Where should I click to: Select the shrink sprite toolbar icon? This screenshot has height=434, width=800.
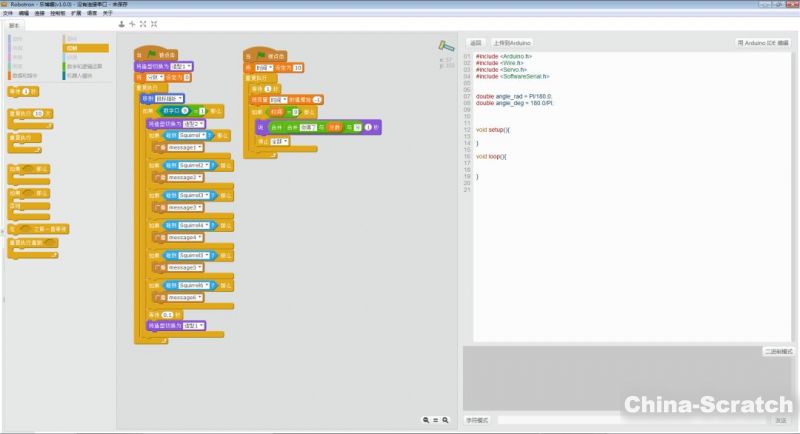153,23
